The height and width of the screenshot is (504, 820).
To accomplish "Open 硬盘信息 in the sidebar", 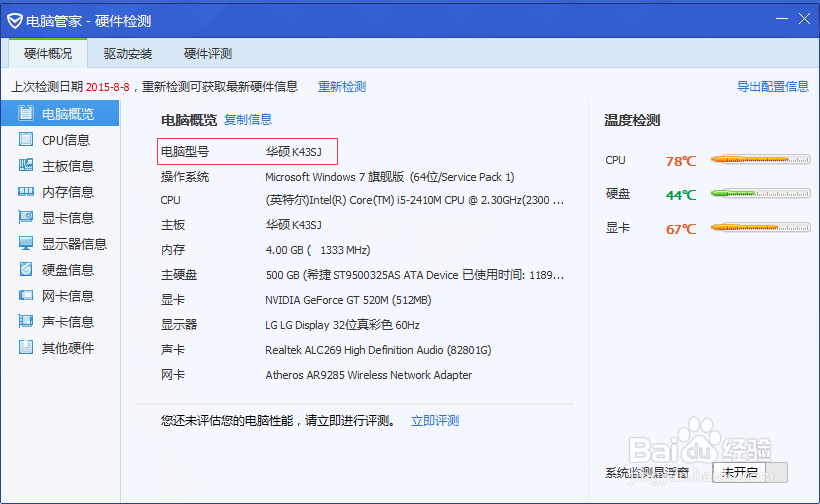I will coord(60,270).
